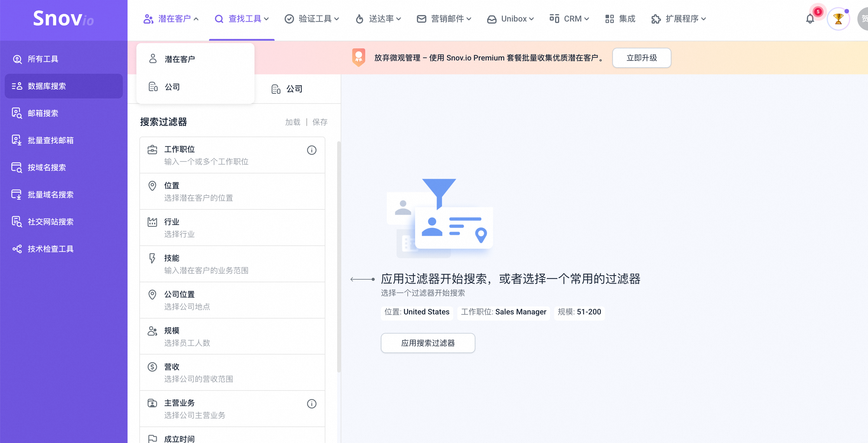Open 所有工具 in the sidebar

click(x=64, y=59)
